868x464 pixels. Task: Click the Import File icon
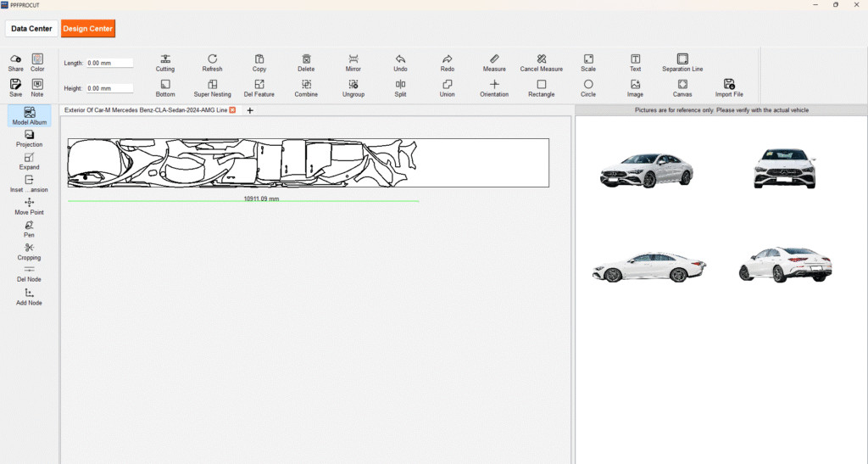click(729, 85)
